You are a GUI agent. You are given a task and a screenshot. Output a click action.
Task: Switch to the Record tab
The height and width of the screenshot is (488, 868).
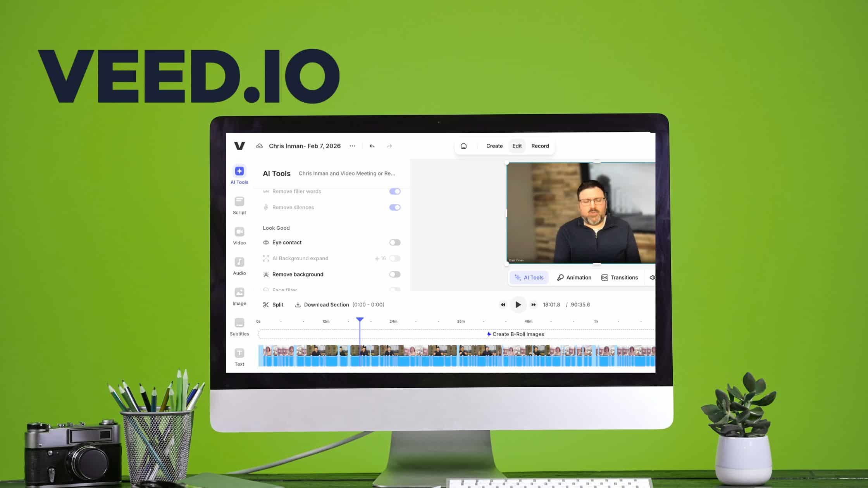coord(540,146)
